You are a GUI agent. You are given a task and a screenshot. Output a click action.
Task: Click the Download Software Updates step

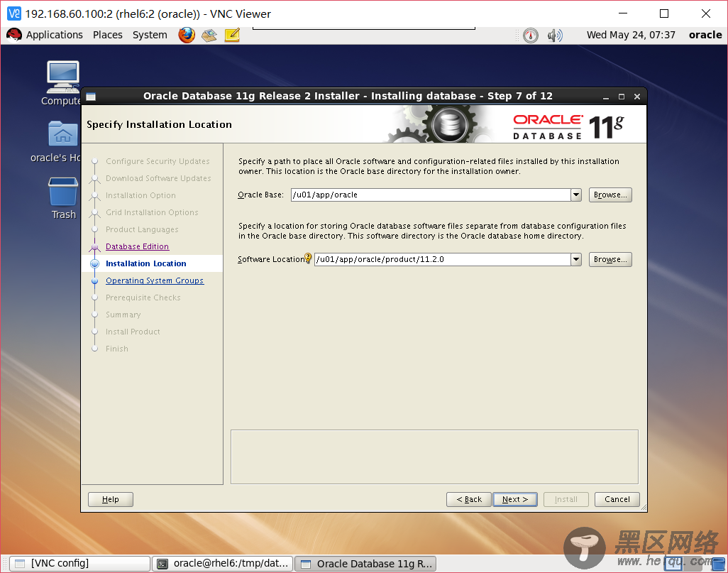(x=158, y=178)
